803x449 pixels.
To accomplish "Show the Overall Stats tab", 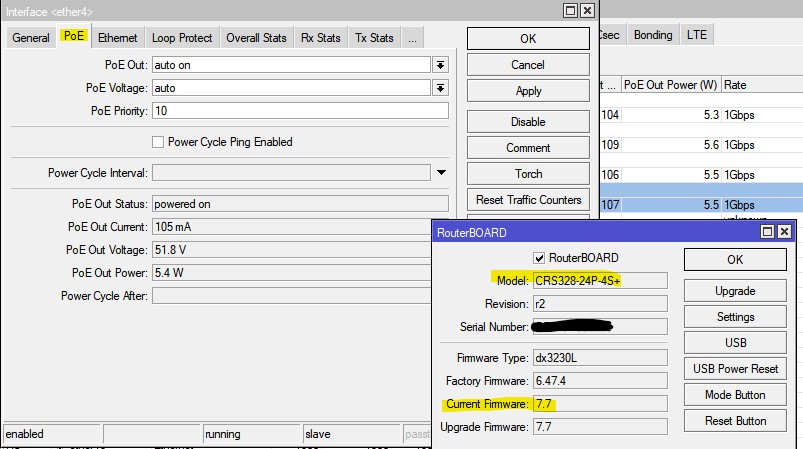I will click(x=257, y=38).
